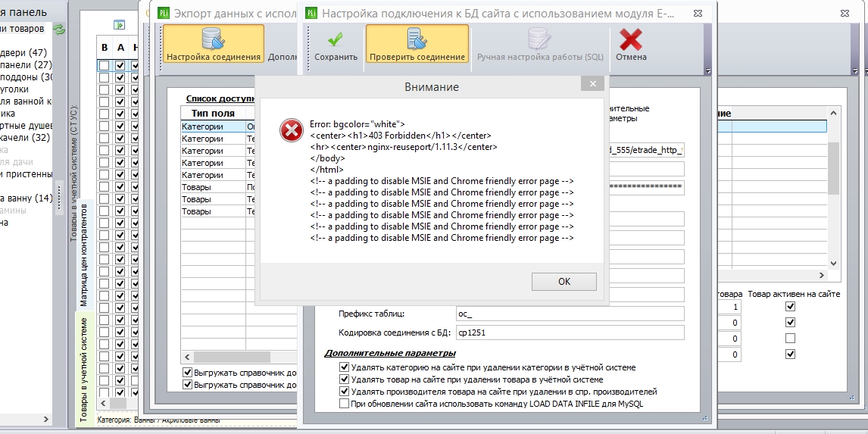The height and width of the screenshot is (434, 868).
Task: Click Тип поля column header
Action: click(x=213, y=113)
